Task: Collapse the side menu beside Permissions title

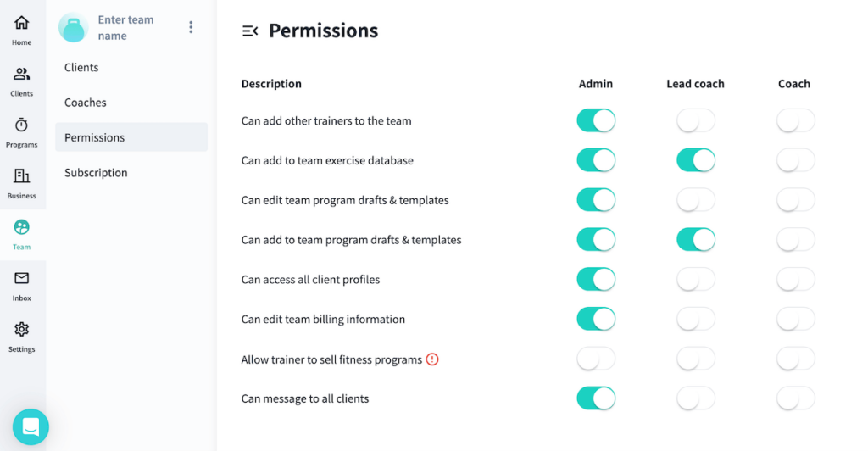Action: pos(250,31)
